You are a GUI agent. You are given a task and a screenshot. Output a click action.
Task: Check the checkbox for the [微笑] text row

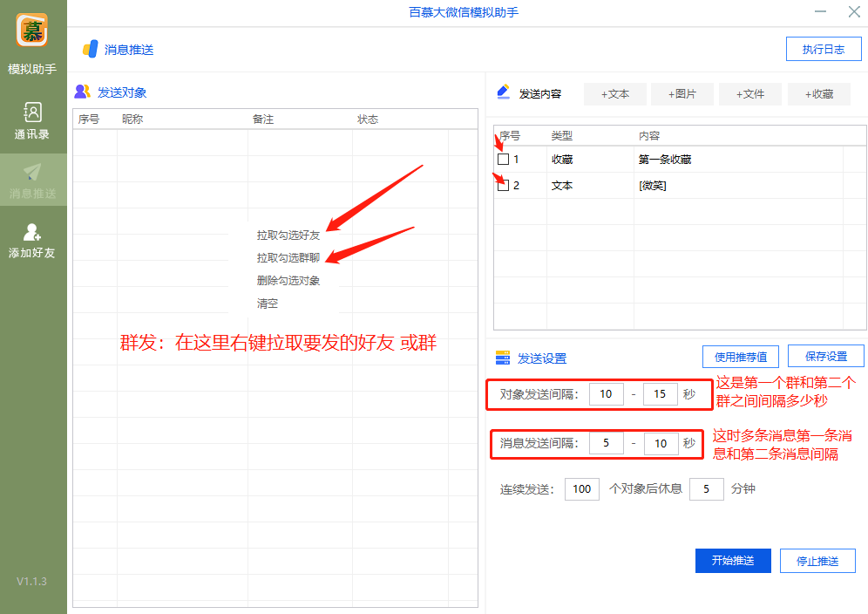tap(501, 184)
